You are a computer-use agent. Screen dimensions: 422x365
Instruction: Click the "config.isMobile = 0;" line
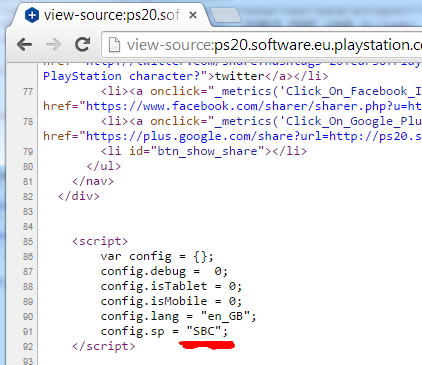click(171, 301)
